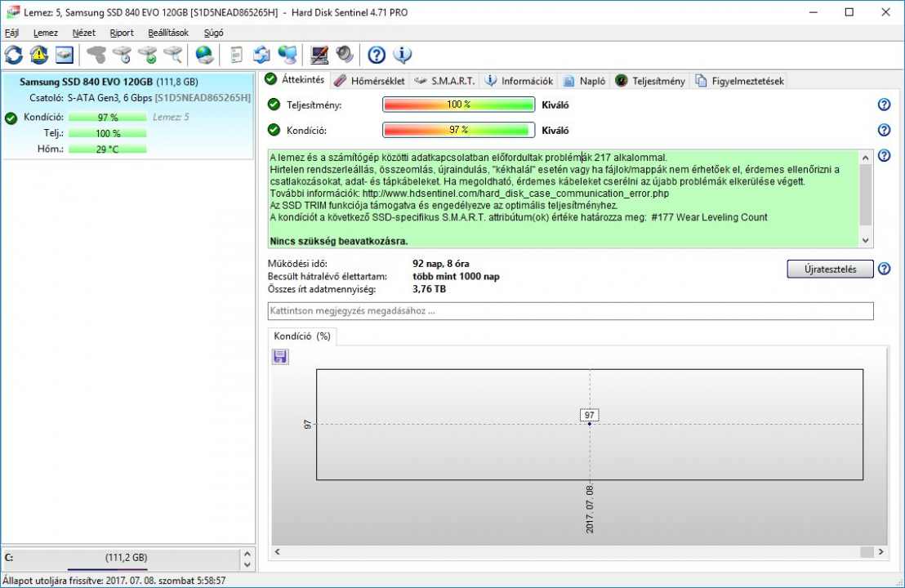905x588 pixels.
Task: Open the Figyelmeztetések tab
Action: pos(739,81)
